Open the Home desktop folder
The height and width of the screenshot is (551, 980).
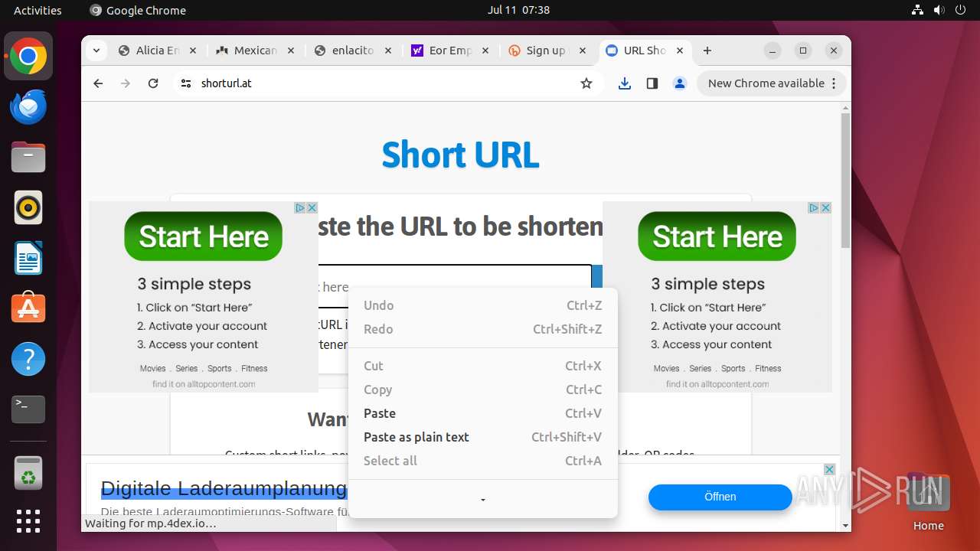tap(928, 501)
